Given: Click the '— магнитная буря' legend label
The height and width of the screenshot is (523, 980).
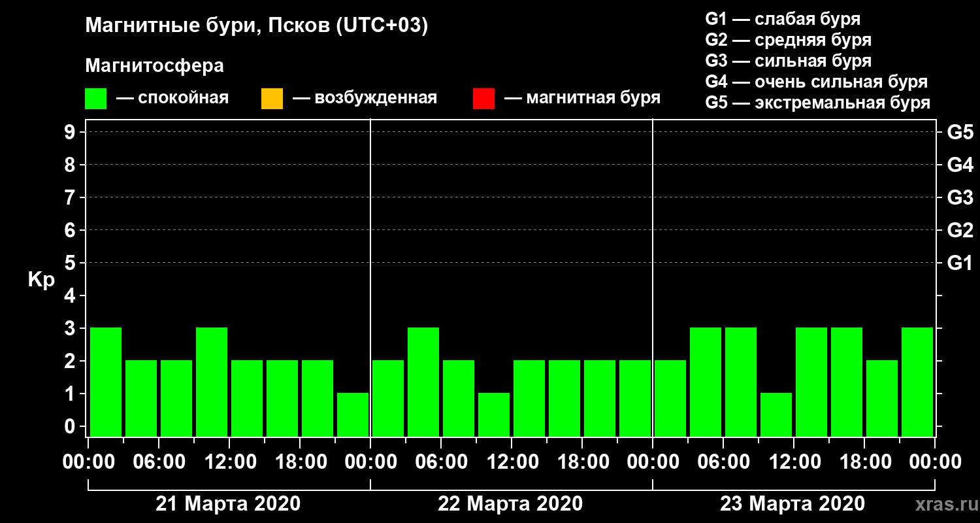Looking at the screenshot, I should point(582,98).
